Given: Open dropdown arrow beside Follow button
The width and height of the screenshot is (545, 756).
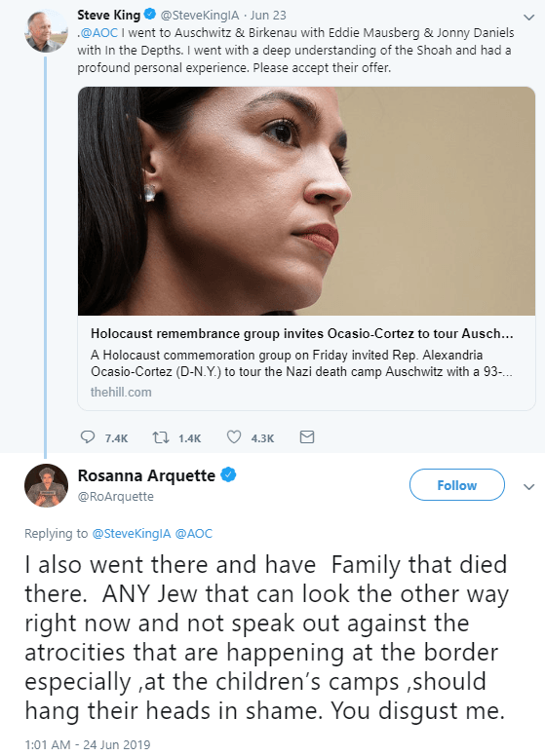Looking at the screenshot, I should point(529,486).
